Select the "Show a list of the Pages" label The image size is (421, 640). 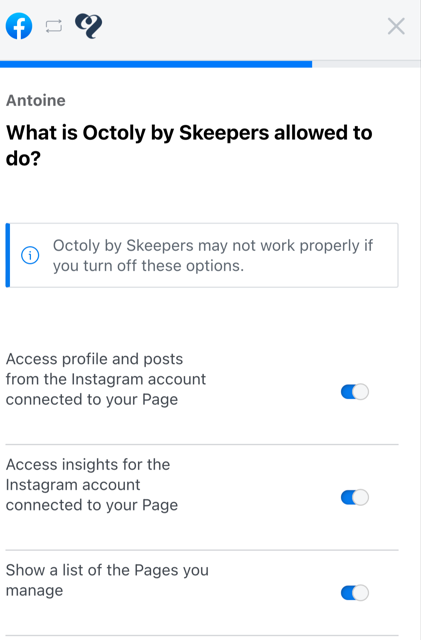[x=107, y=580]
